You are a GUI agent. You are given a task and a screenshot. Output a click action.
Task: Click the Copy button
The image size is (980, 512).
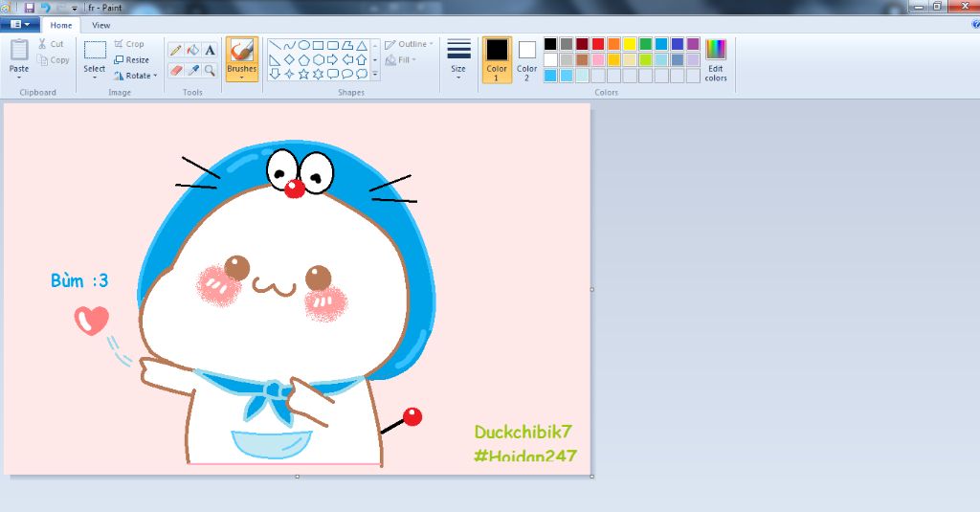[x=54, y=60]
